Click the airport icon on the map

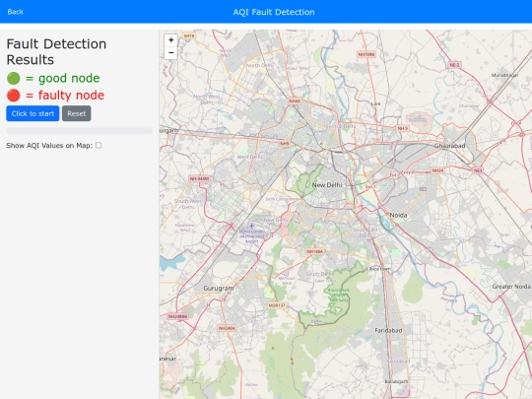coord(251,226)
